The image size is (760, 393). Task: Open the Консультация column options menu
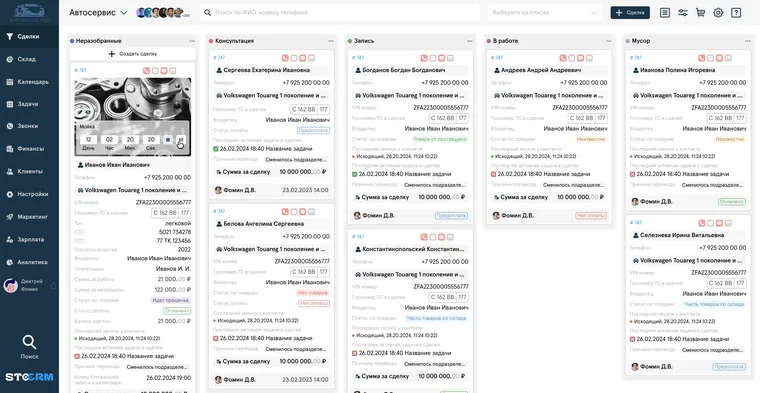331,41
